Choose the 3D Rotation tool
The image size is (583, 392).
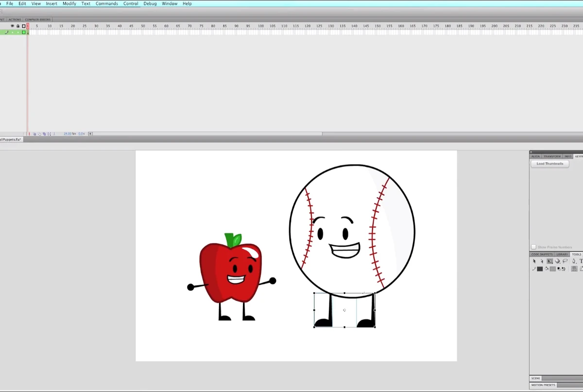point(558,261)
